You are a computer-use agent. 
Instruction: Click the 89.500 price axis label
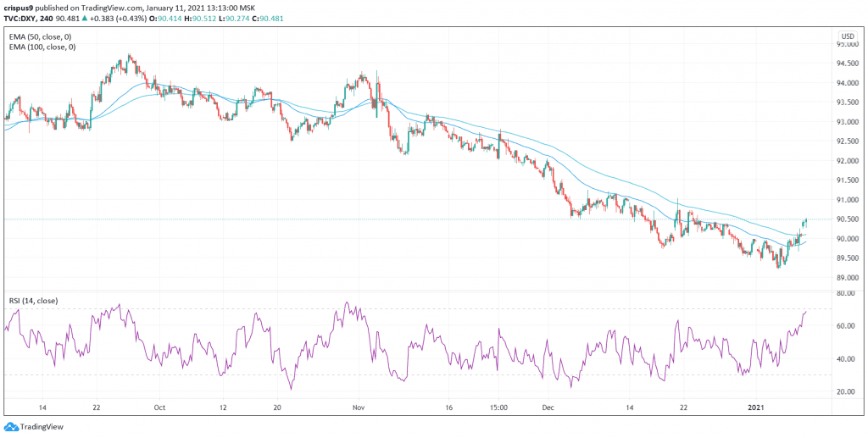point(847,259)
